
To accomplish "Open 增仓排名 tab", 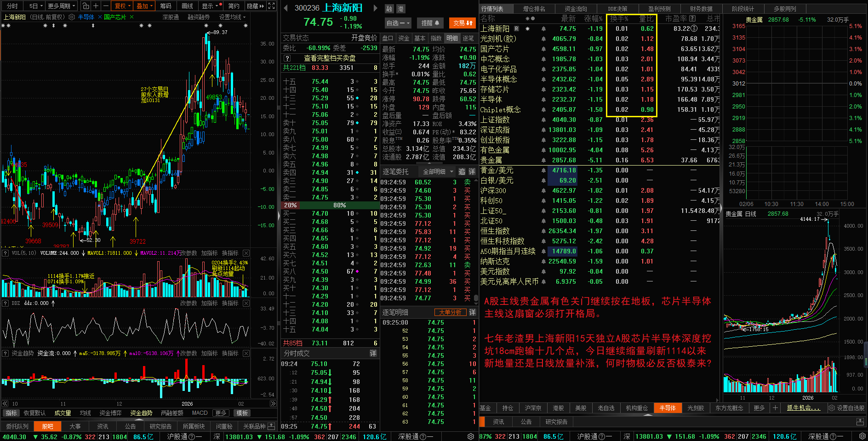I will click(534, 9).
